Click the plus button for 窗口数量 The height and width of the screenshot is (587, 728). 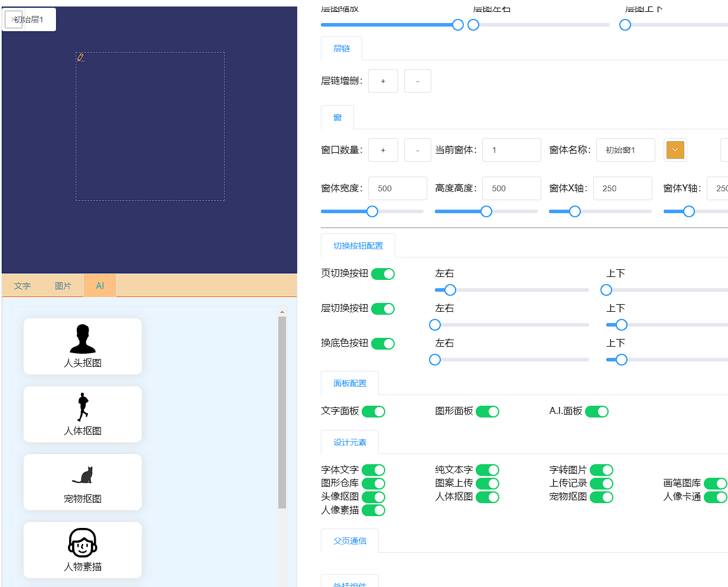(x=383, y=150)
